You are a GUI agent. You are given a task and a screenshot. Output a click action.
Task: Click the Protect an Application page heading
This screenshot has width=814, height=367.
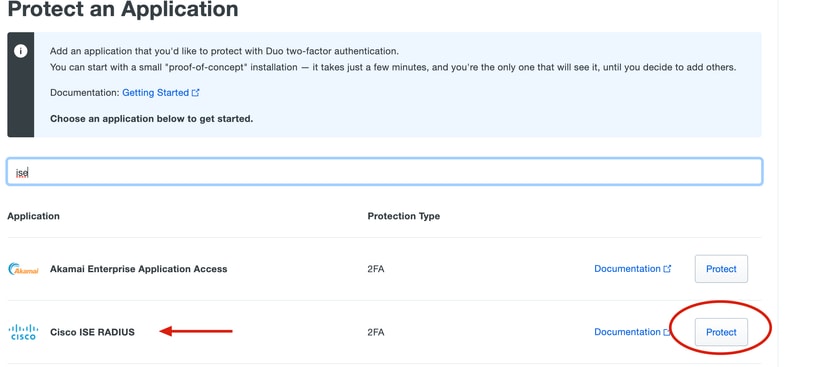[x=123, y=9]
